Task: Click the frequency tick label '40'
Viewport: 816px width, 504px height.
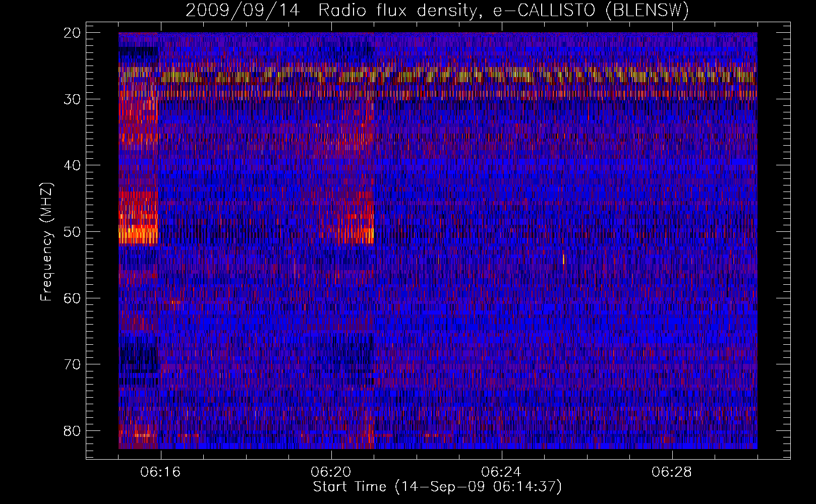Action: tap(72, 165)
